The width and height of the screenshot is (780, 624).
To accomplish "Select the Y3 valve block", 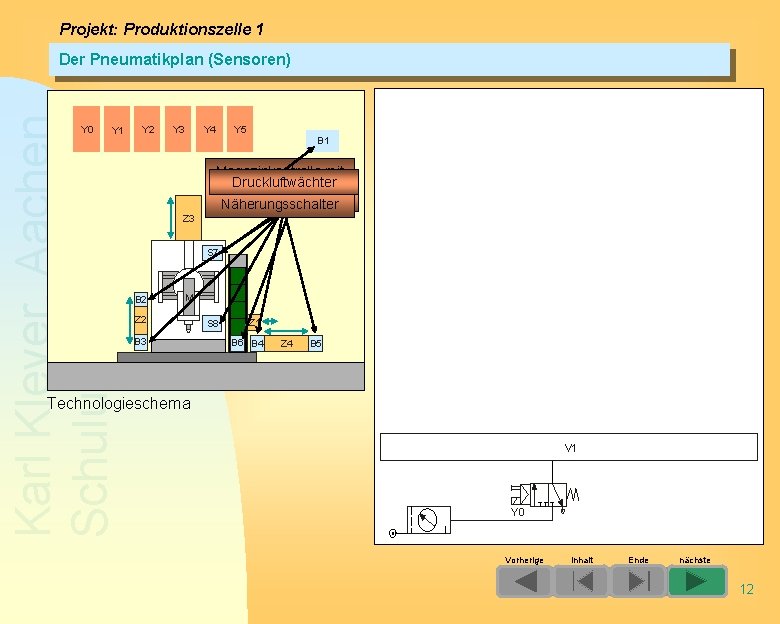I will click(178, 129).
